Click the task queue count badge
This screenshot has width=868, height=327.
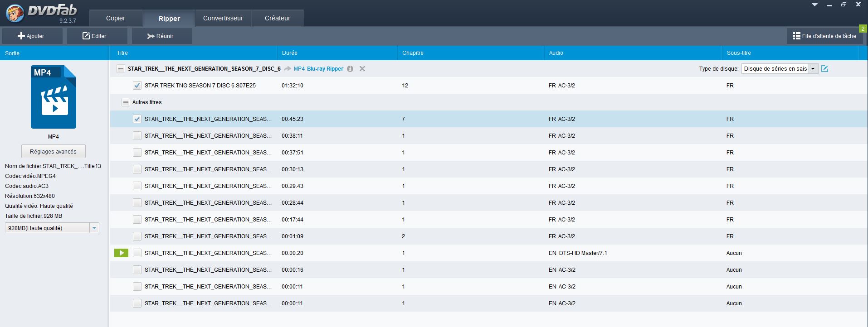coord(863,29)
